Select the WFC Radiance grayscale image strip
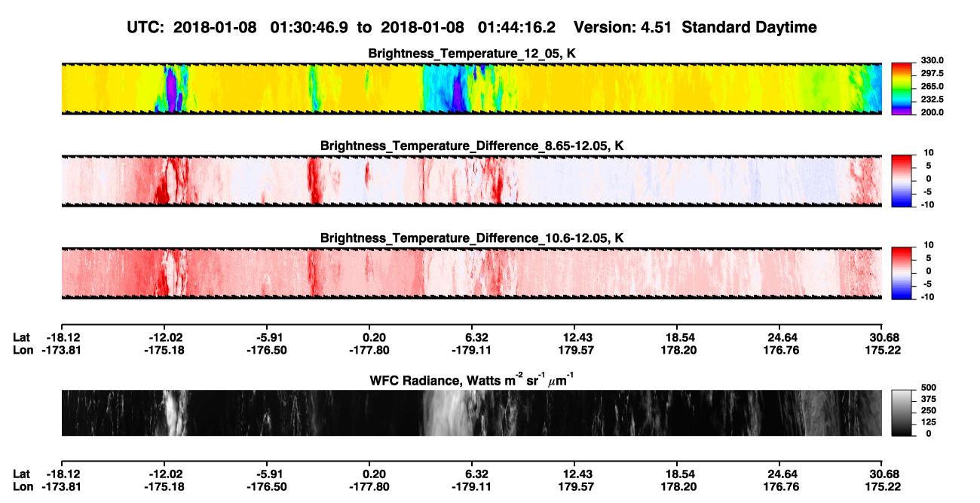 (471, 413)
